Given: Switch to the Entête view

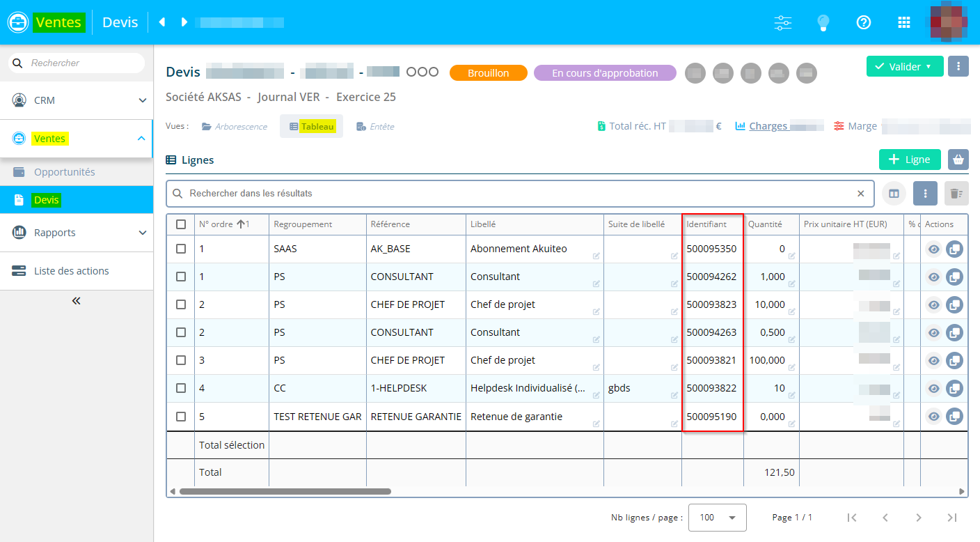Looking at the screenshot, I should pos(375,127).
